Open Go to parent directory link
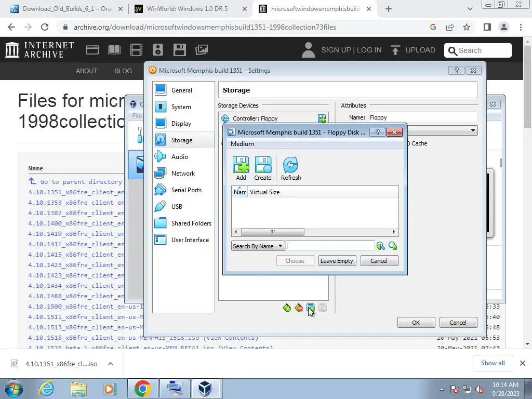The image size is (532, 399). (81, 182)
